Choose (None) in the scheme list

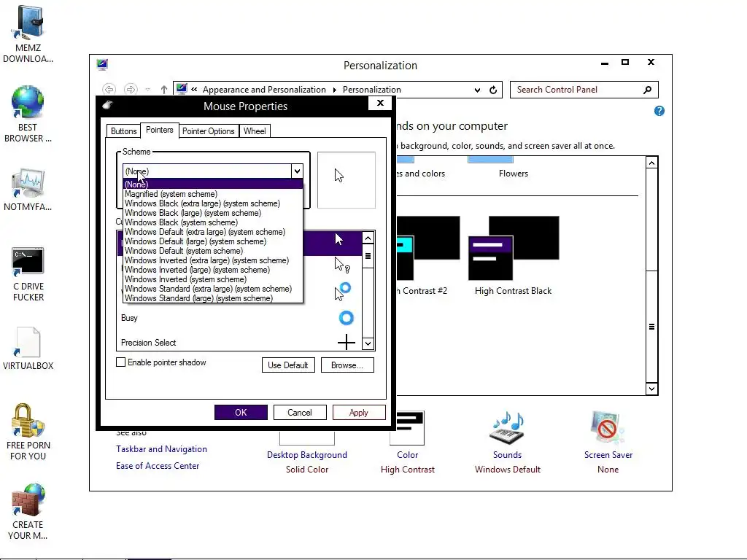[x=213, y=184]
